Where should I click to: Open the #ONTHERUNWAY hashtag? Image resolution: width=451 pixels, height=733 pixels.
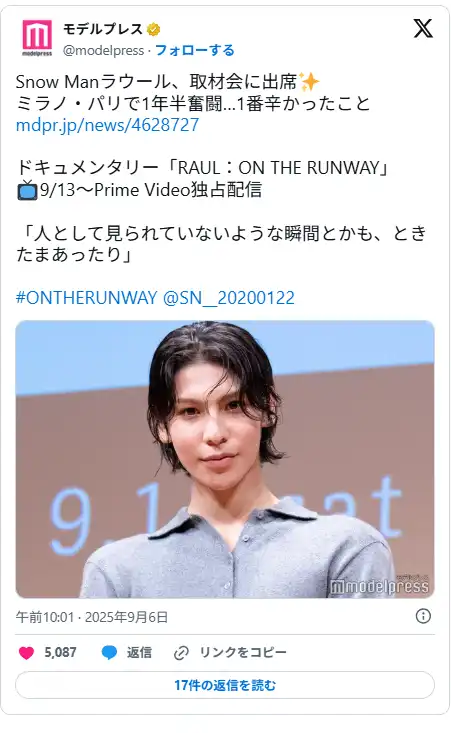[86, 297]
